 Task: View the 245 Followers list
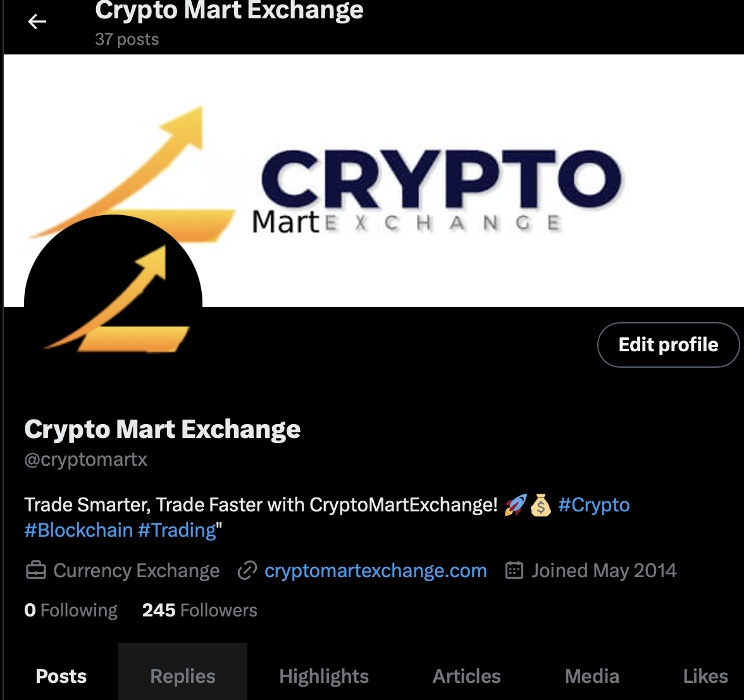click(199, 610)
